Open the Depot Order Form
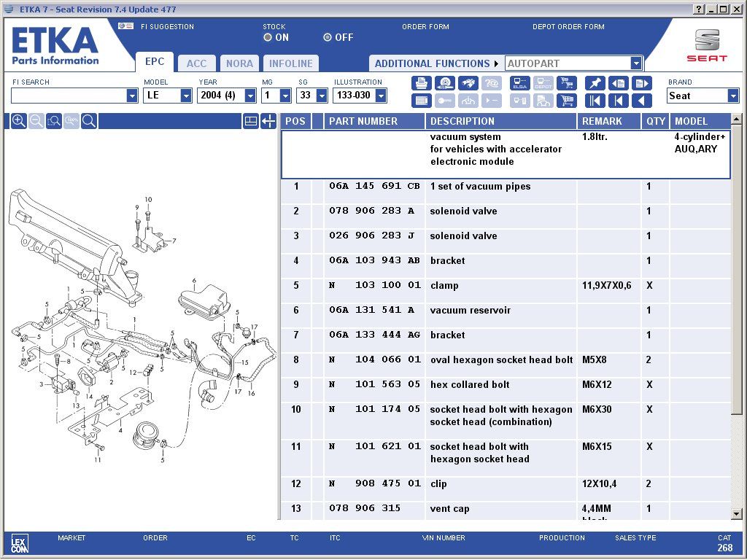This screenshot has height=560, width=747. coord(568,27)
